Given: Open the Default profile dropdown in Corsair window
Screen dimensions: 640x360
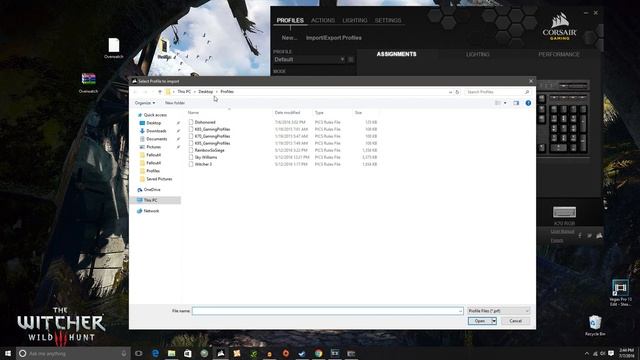Looking at the screenshot, I should click(309, 60).
